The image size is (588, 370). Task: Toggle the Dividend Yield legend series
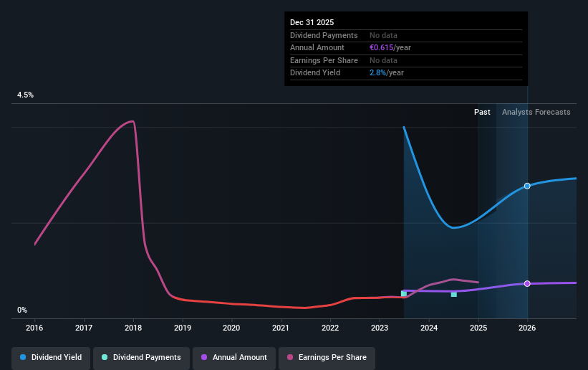click(51, 357)
